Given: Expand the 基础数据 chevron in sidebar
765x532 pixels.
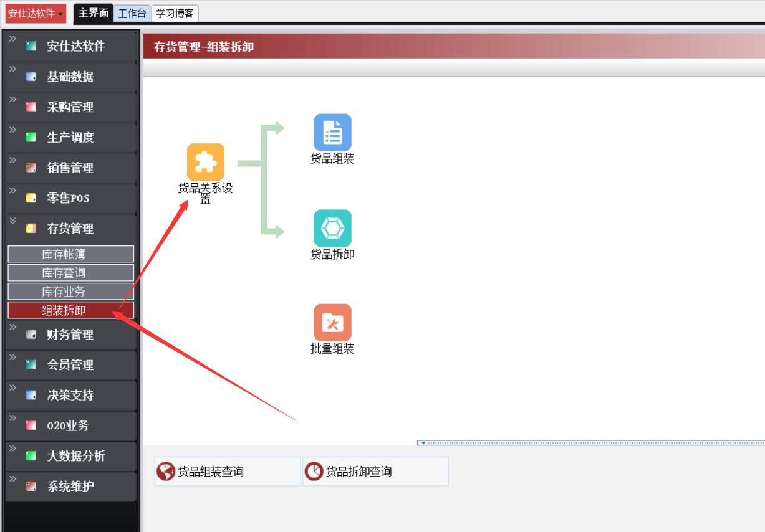Looking at the screenshot, I should (12, 69).
